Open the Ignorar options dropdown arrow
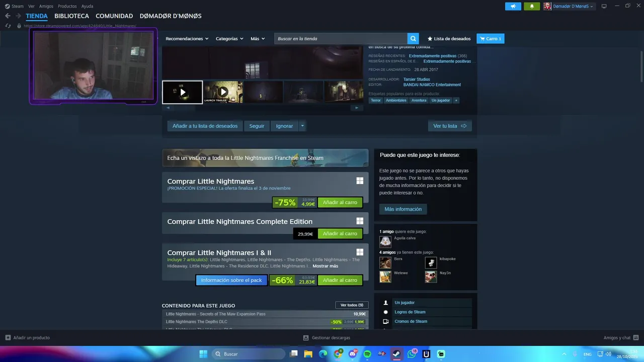The width and height of the screenshot is (644, 362). click(302, 126)
